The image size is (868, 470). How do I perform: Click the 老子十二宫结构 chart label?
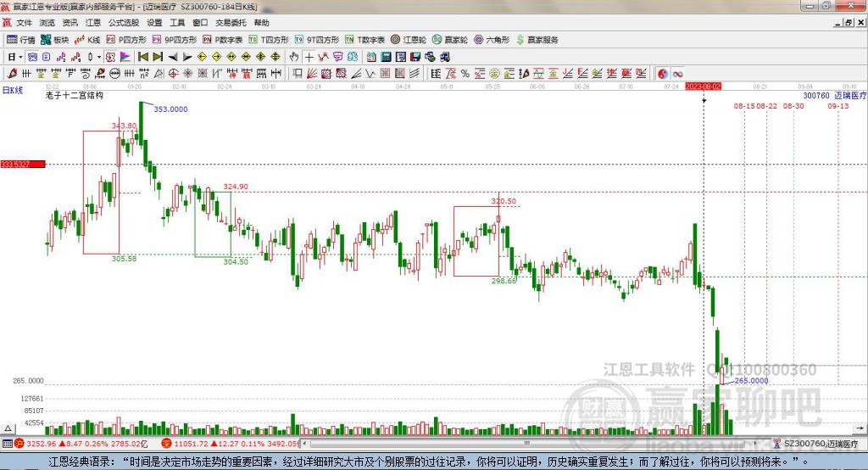click(75, 95)
